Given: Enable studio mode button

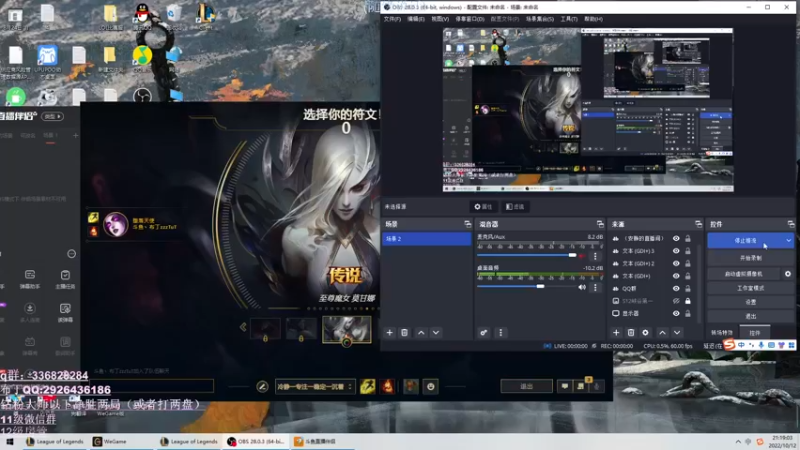Looking at the screenshot, I should (x=751, y=288).
